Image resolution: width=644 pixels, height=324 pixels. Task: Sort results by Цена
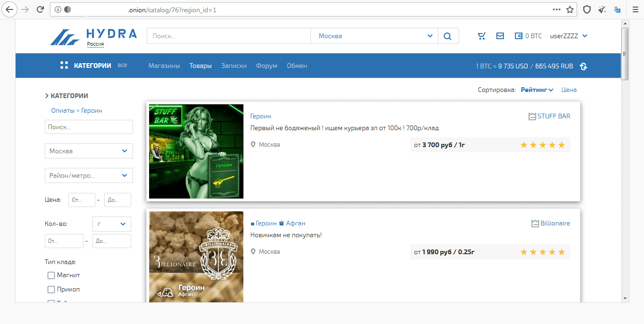point(569,90)
